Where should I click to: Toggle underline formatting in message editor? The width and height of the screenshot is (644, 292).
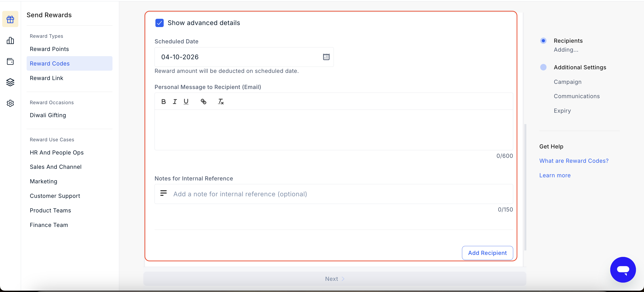click(x=186, y=102)
